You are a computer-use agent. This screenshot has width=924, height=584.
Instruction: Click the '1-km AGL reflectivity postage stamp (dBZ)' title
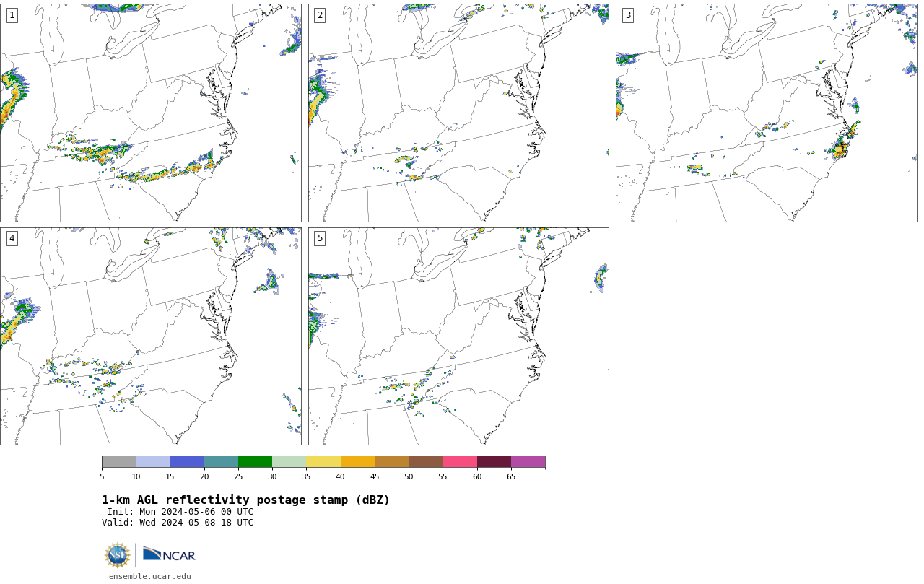coord(245,500)
